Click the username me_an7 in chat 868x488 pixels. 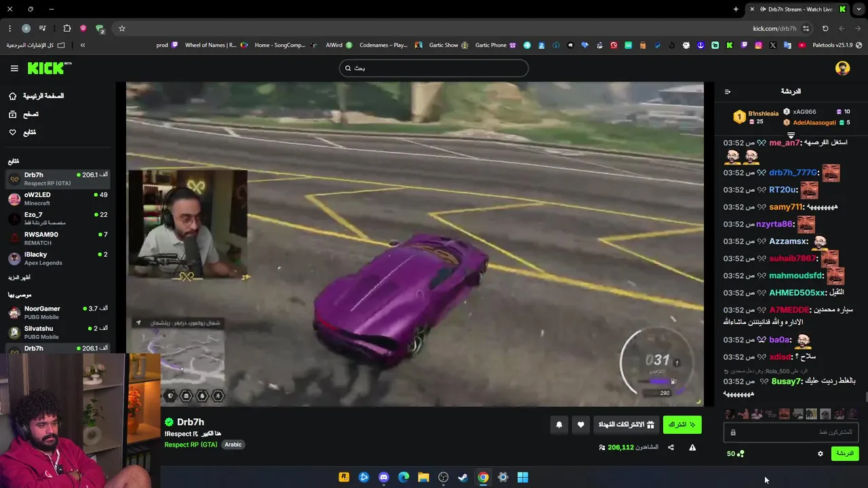click(785, 143)
